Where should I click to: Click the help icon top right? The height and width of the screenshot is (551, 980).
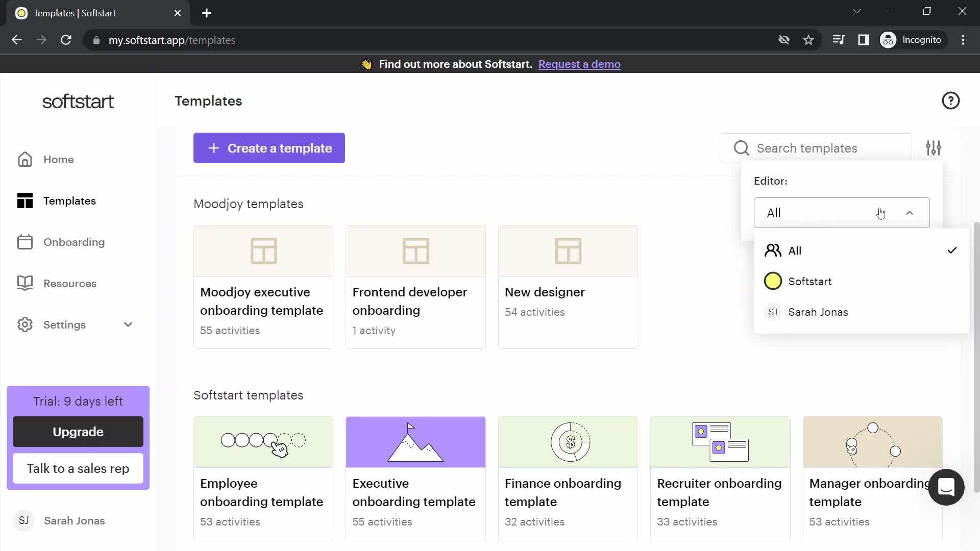[x=952, y=101]
